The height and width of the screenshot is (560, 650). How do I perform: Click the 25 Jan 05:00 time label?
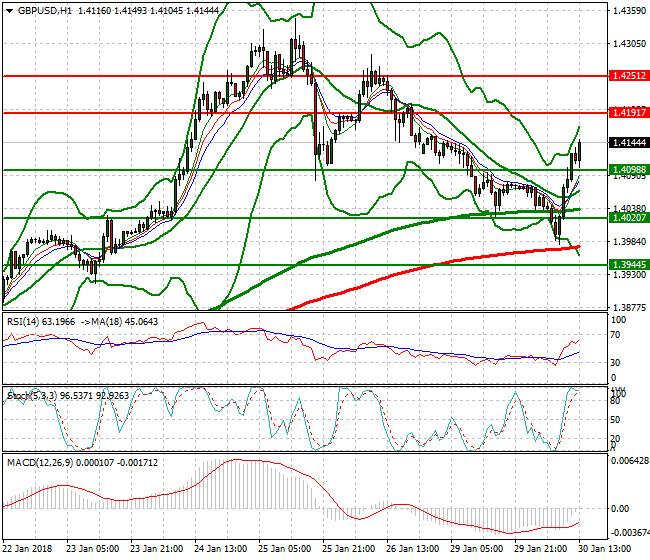[x=284, y=549]
